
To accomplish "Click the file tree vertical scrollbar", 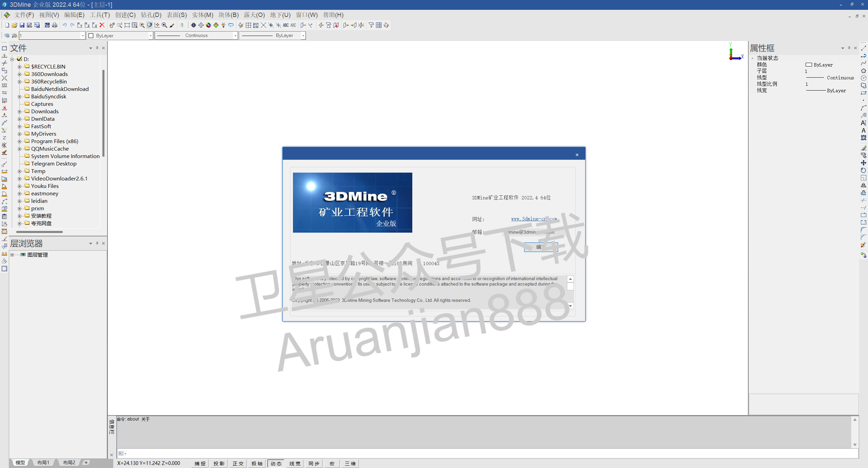I will (x=103, y=114).
